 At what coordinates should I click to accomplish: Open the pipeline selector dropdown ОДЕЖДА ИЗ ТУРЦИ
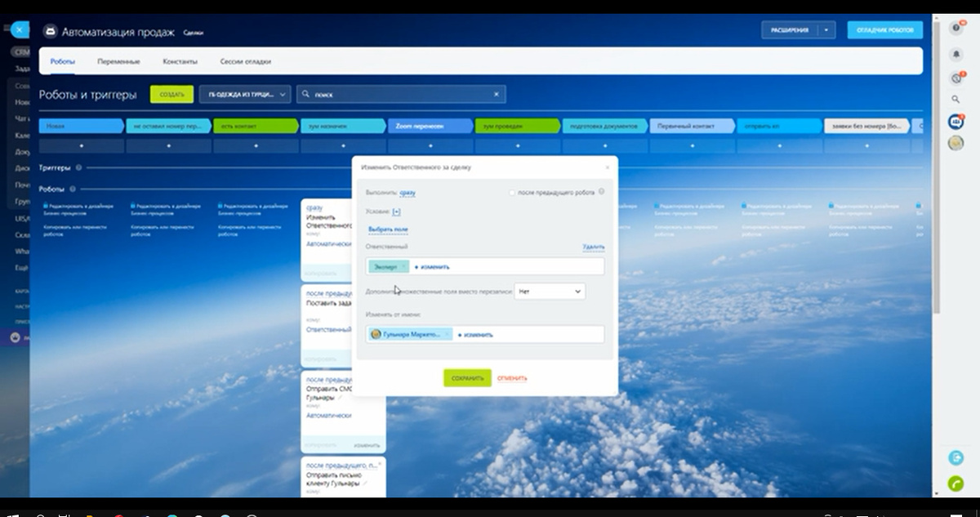(x=245, y=94)
